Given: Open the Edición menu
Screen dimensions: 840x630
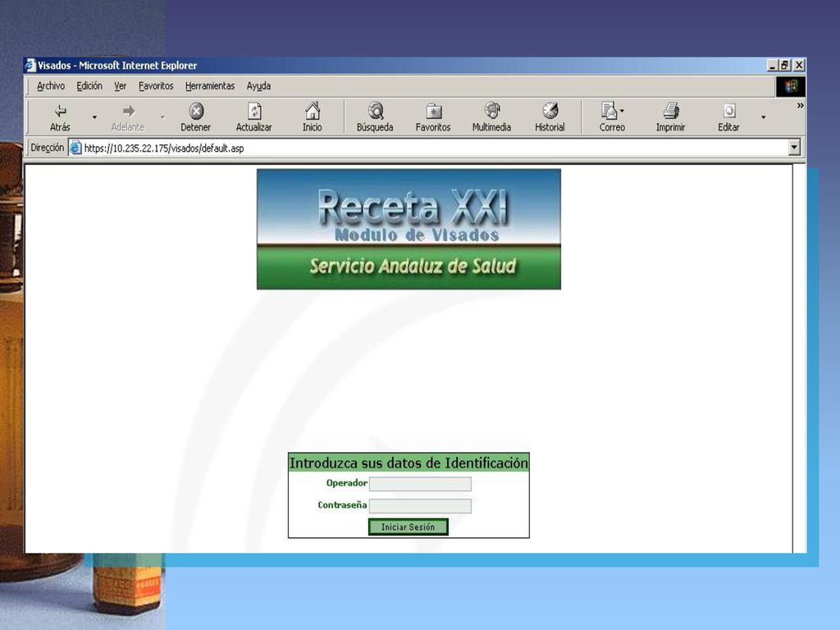Looking at the screenshot, I should [89, 85].
